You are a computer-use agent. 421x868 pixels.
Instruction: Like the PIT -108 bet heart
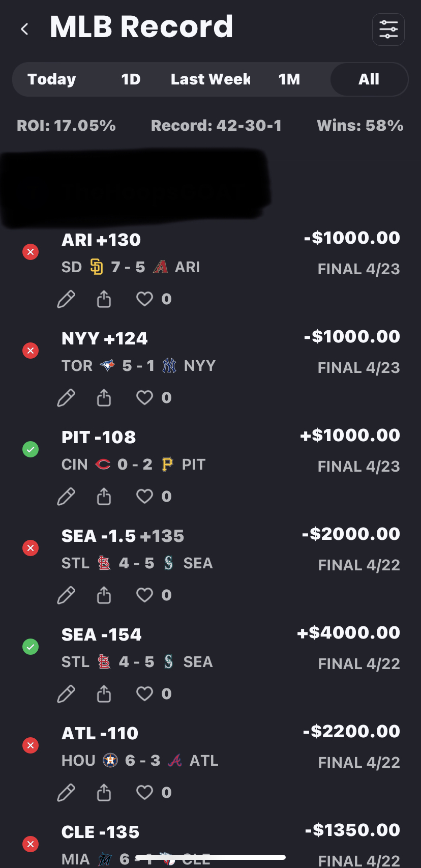pyautogui.click(x=144, y=496)
